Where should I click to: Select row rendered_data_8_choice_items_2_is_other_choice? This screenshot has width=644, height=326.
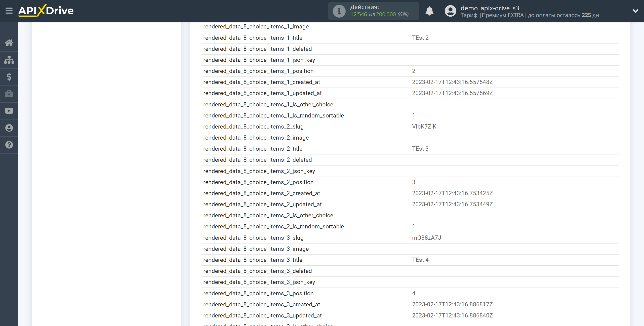pyautogui.click(x=410, y=215)
